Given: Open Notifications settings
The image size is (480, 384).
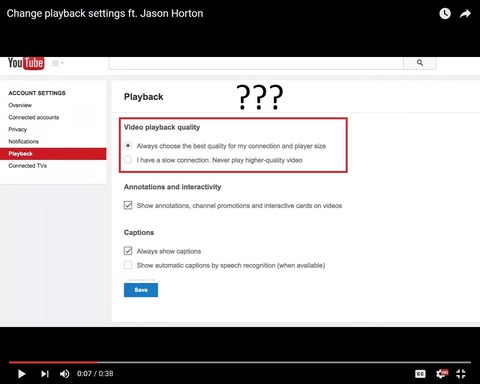Looking at the screenshot, I should [x=24, y=141].
